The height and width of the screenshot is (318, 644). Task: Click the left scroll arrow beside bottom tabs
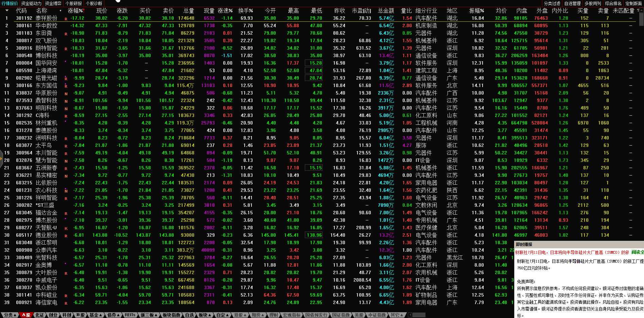(x=410, y=315)
